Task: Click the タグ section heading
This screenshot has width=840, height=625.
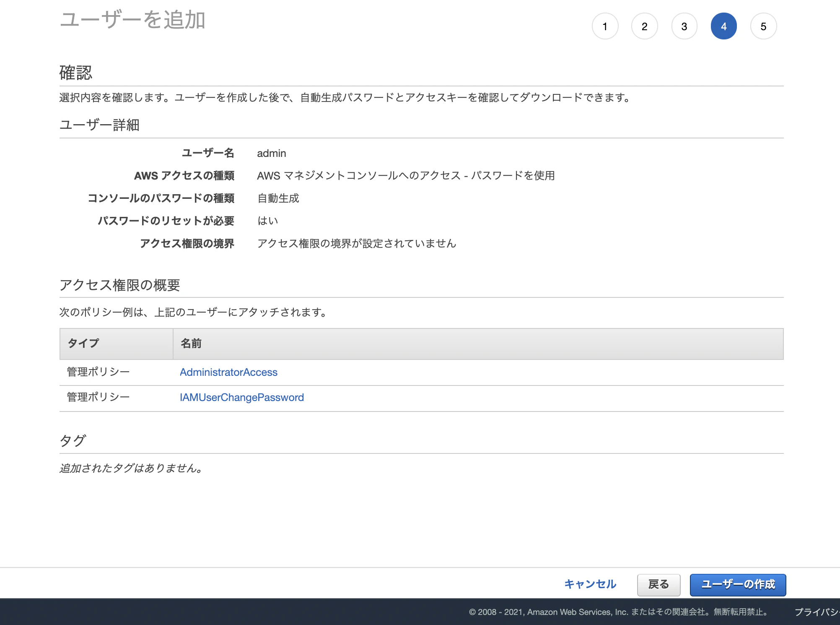Action: (x=72, y=440)
